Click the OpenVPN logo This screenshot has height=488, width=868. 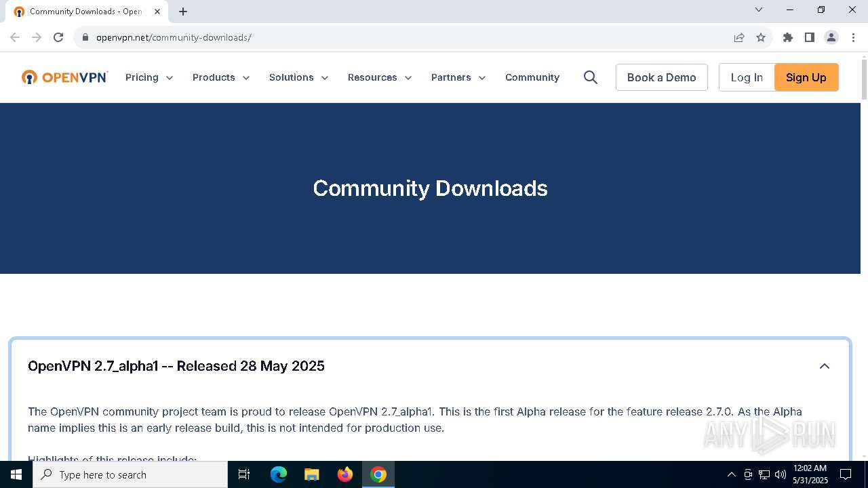pos(64,77)
